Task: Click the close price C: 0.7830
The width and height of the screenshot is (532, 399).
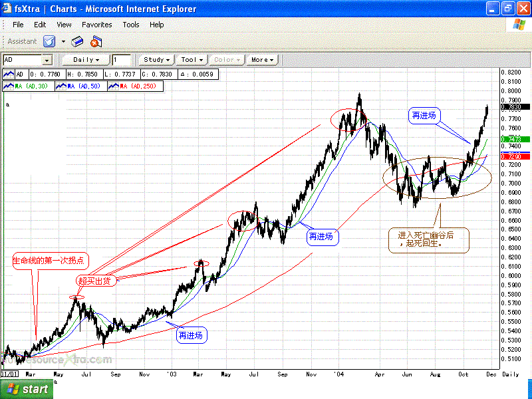Action: (x=157, y=74)
